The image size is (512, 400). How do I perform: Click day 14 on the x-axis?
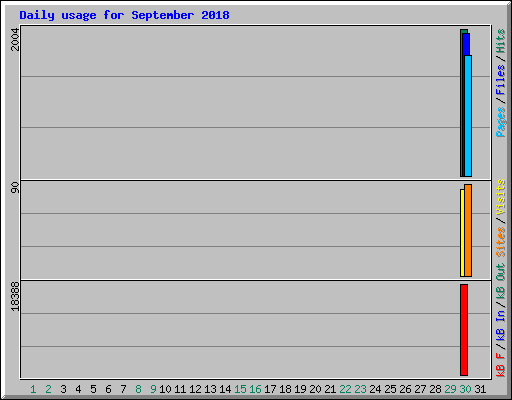click(225, 389)
